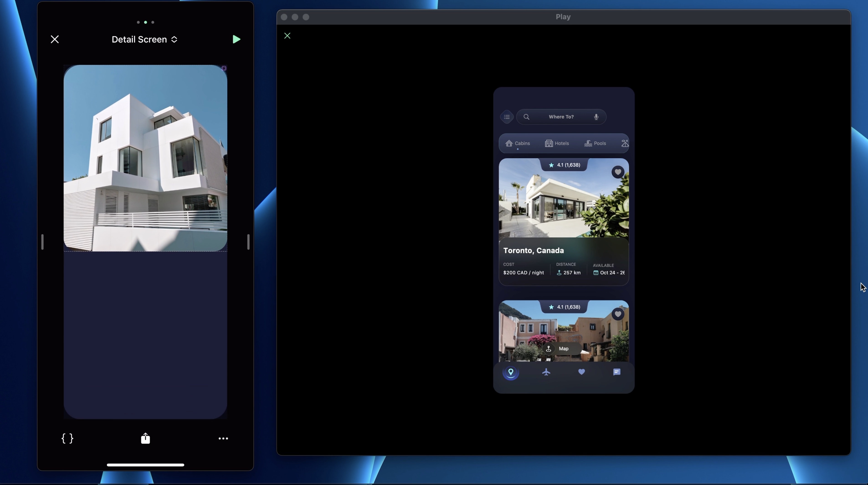Image resolution: width=868 pixels, height=485 pixels.
Task: Click the share export icon
Action: (x=145, y=438)
